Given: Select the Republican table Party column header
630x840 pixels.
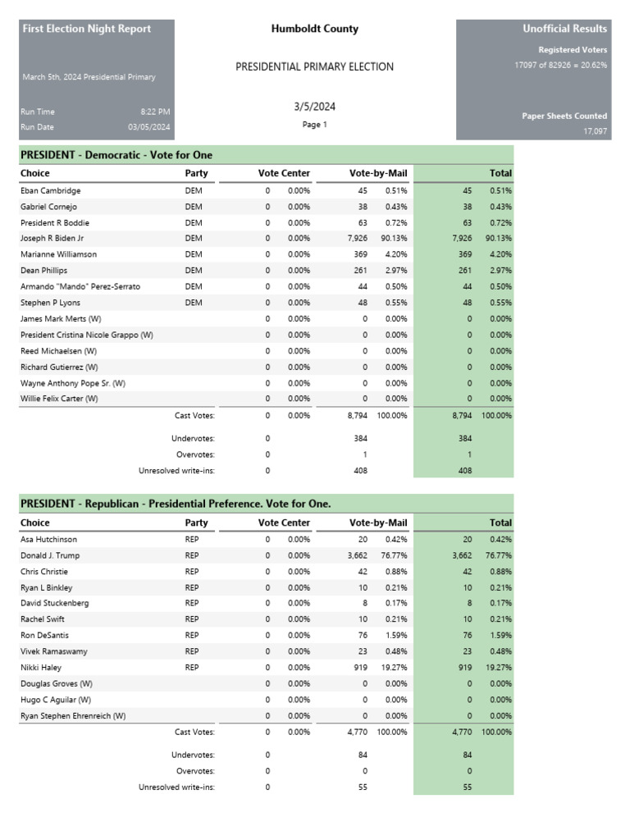Looking at the screenshot, I should click(x=196, y=523).
